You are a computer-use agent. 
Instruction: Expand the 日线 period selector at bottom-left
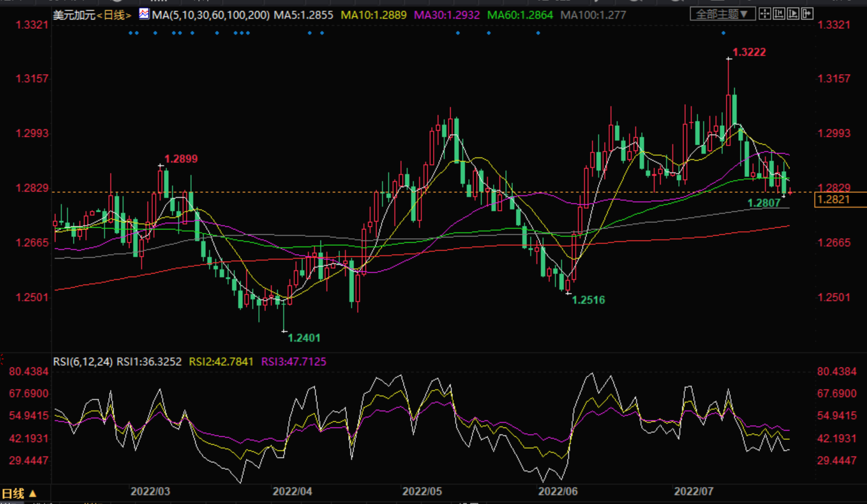19,493
